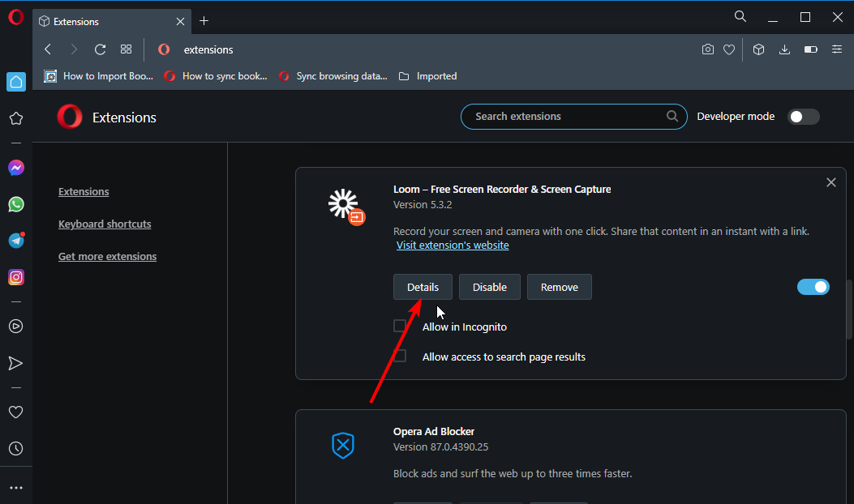Click the snapshot camera icon

[708, 49]
